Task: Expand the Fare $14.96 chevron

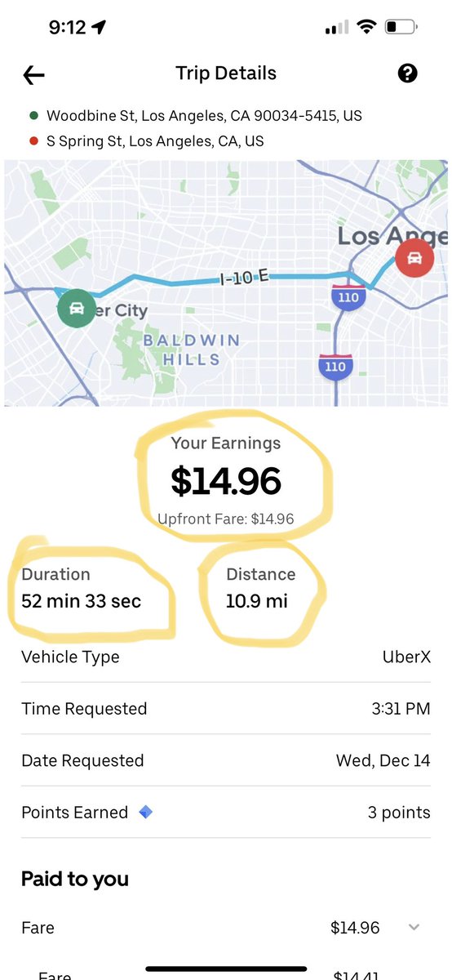Action: pyautogui.click(x=414, y=927)
